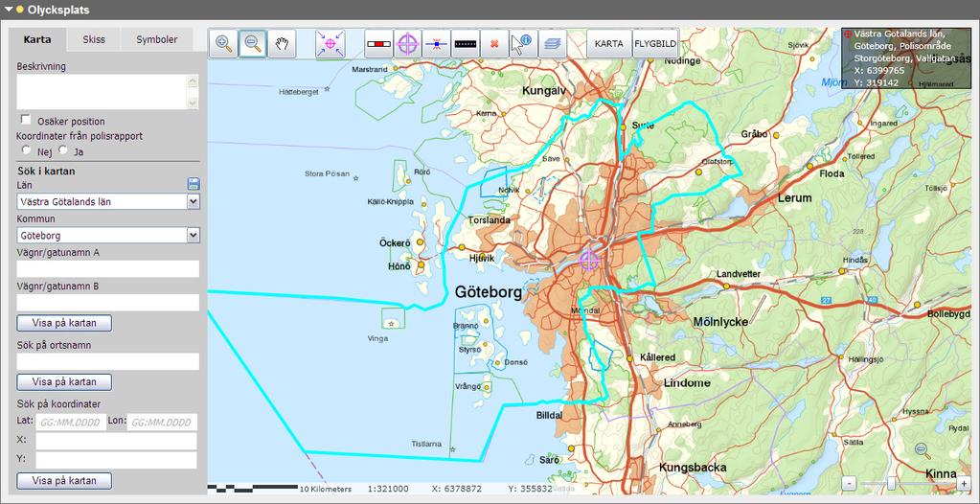Viewport: 980px width, 504px height.
Task: Switch to FLYGBILD aerial view
Action: pyautogui.click(x=655, y=44)
